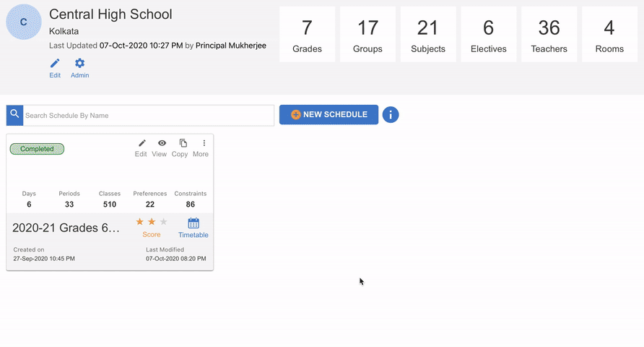Image resolution: width=644 pixels, height=347 pixels.
Task: Click the magnifying glass search icon
Action: tap(14, 115)
